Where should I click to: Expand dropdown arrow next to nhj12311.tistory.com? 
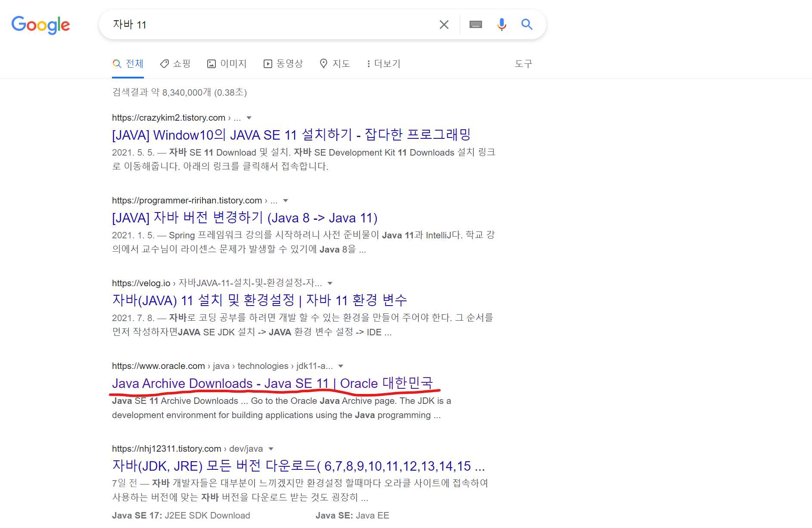(x=271, y=449)
